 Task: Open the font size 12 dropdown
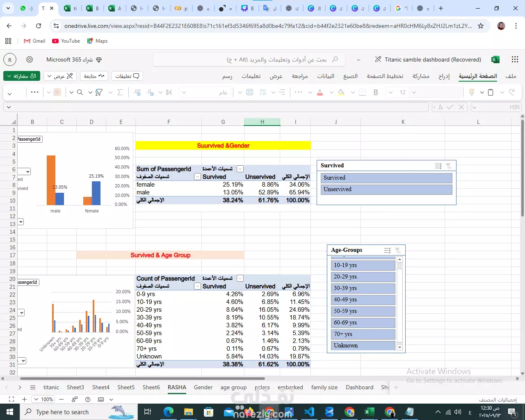tap(390, 92)
